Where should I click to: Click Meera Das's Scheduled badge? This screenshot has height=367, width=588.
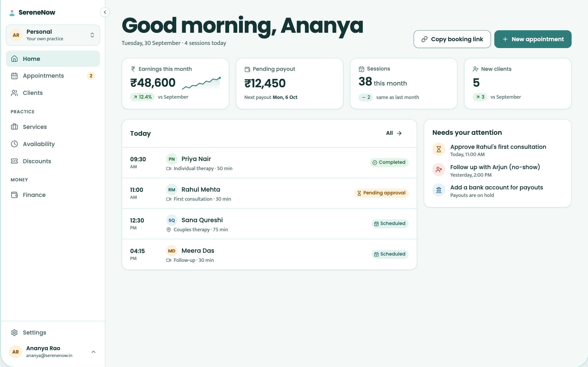(390, 254)
